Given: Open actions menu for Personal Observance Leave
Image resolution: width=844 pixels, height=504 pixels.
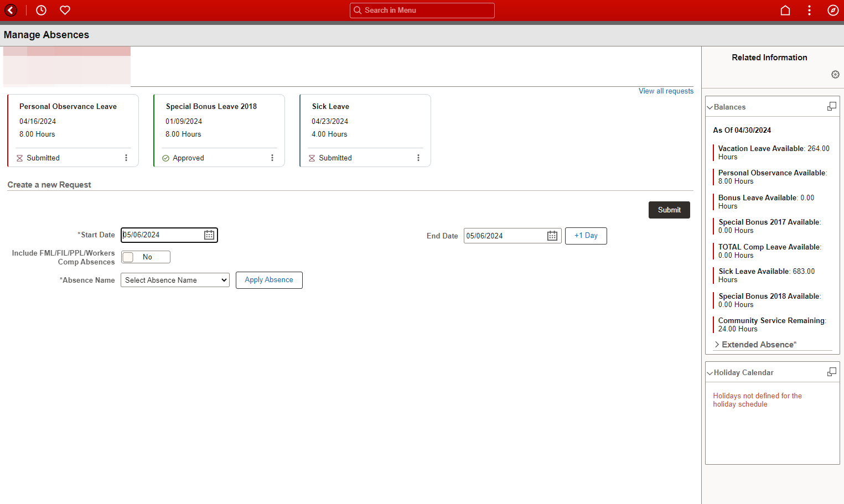Looking at the screenshot, I should [126, 158].
